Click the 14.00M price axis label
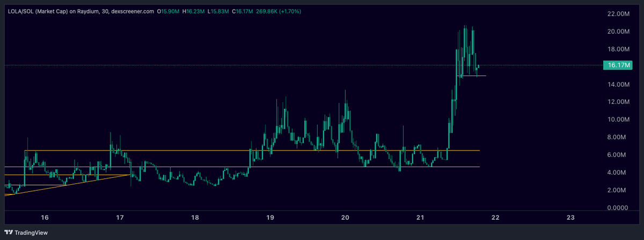The height and width of the screenshot is (240, 644). tap(618, 84)
